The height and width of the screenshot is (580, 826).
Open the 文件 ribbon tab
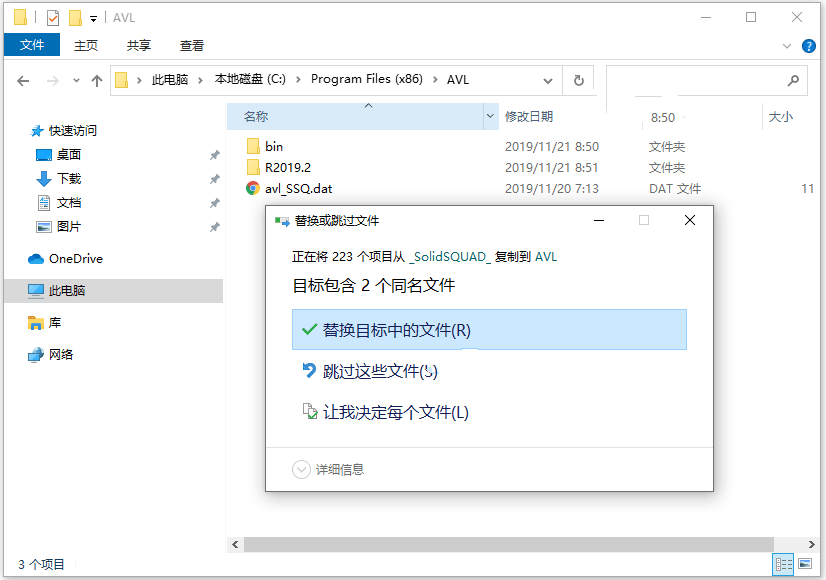point(32,45)
